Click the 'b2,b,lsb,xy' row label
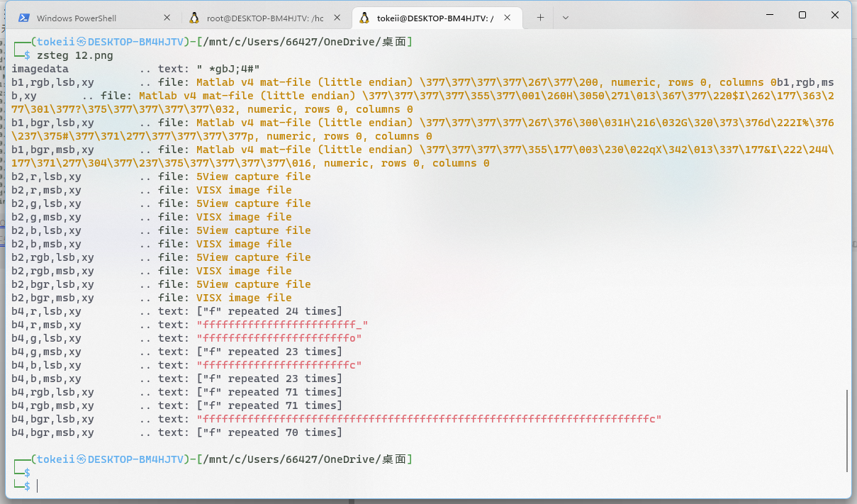The width and height of the screenshot is (857, 504). [46, 230]
